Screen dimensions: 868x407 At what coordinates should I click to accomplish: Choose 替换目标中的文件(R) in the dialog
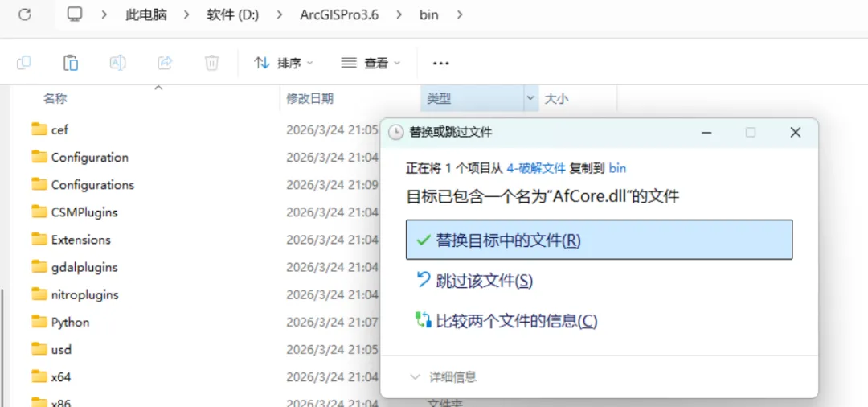coord(599,240)
